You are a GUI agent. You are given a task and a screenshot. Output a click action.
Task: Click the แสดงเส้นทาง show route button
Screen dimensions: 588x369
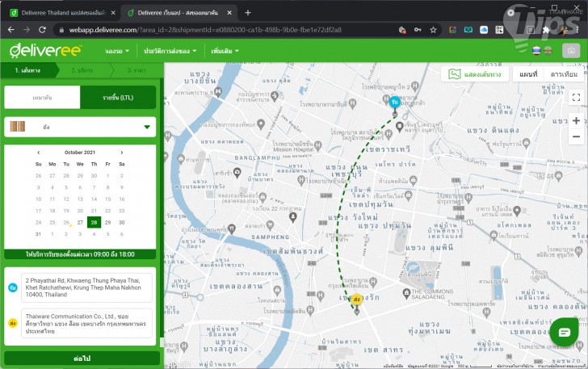coord(475,74)
